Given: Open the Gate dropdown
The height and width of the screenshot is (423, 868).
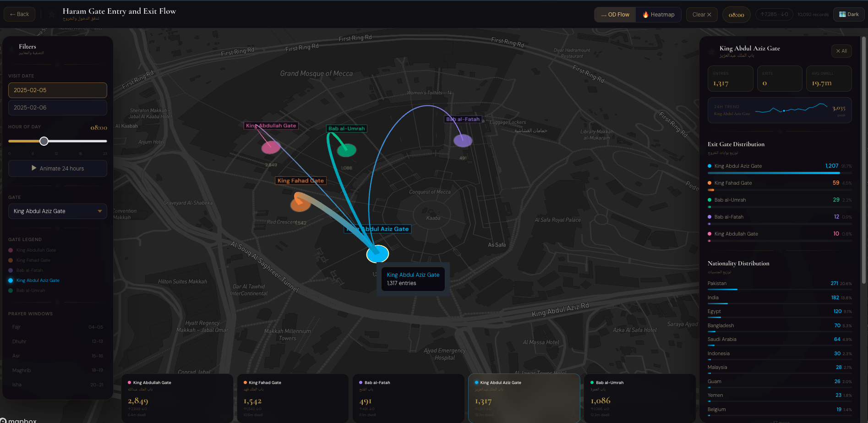Looking at the screenshot, I should coord(58,211).
